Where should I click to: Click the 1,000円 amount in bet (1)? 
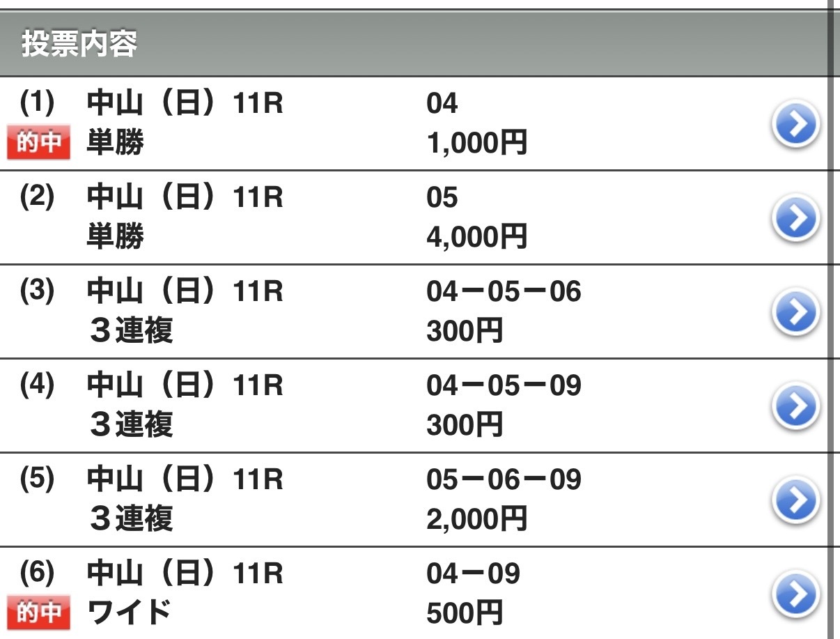pos(476,144)
